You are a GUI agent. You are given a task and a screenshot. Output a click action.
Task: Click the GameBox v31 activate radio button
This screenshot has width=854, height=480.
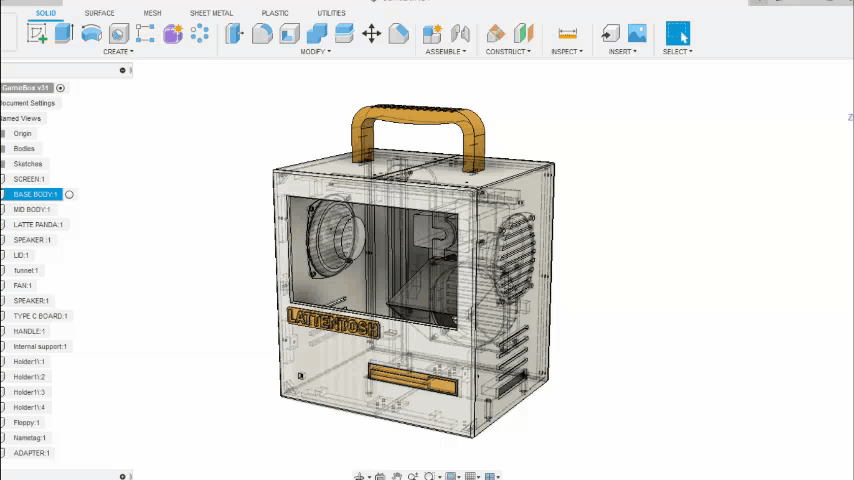click(x=60, y=88)
